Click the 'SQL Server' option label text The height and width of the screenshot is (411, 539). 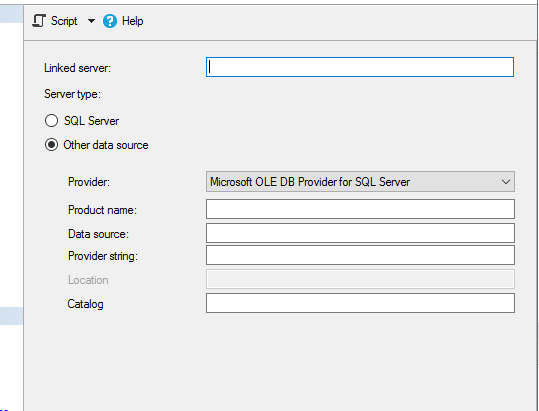[x=91, y=121]
